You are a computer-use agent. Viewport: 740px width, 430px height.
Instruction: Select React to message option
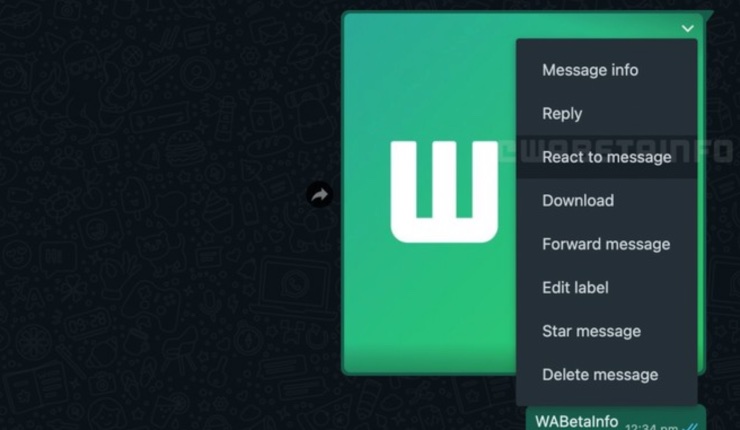(606, 157)
